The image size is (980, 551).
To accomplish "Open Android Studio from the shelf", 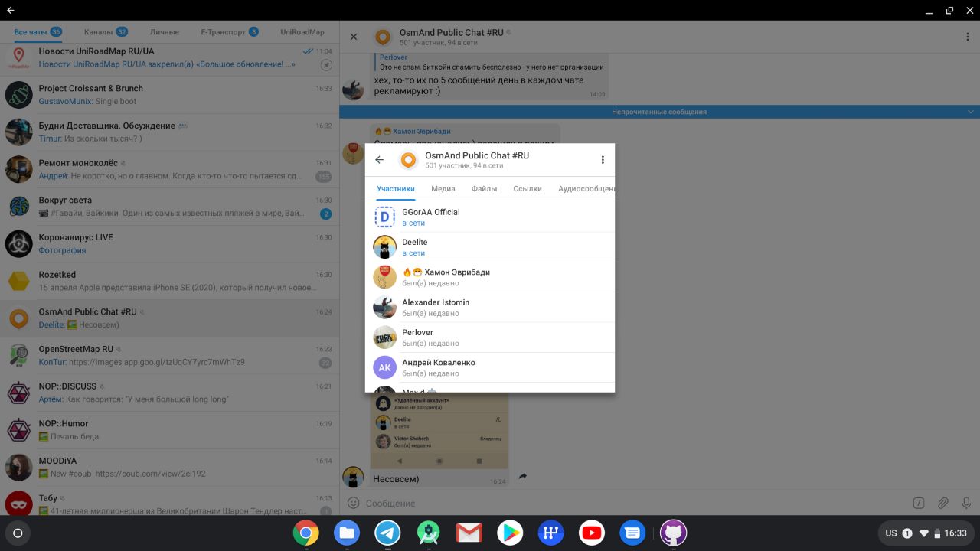I will pyautogui.click(x=429, y=533).
